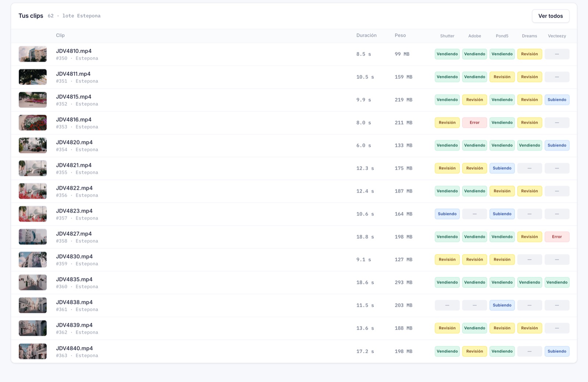Image resolution: width=588 pixels, height=382 pixels.
Task: Click file name JDV4823.mp4
Action: tap(74, 211)
